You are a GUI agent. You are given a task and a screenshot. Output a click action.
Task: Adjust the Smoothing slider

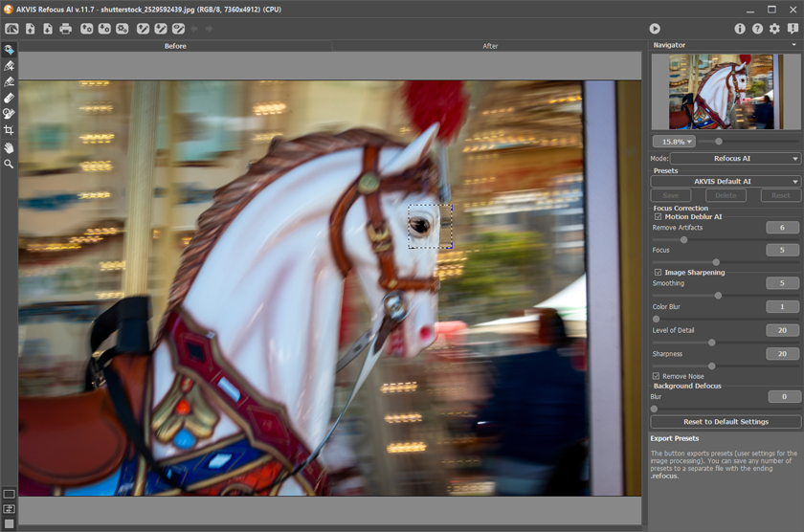pos(718,296)
